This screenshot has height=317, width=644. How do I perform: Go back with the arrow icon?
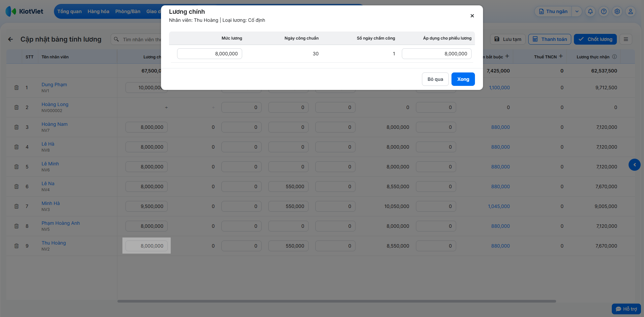pos(10,39)
